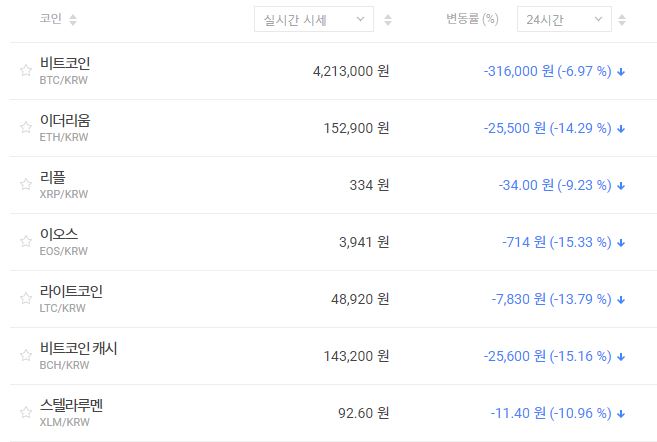This screenshot has width=657, height=442.
Task: Sort by change rate using arrows beside 24시간
Action: pos(624,20)
